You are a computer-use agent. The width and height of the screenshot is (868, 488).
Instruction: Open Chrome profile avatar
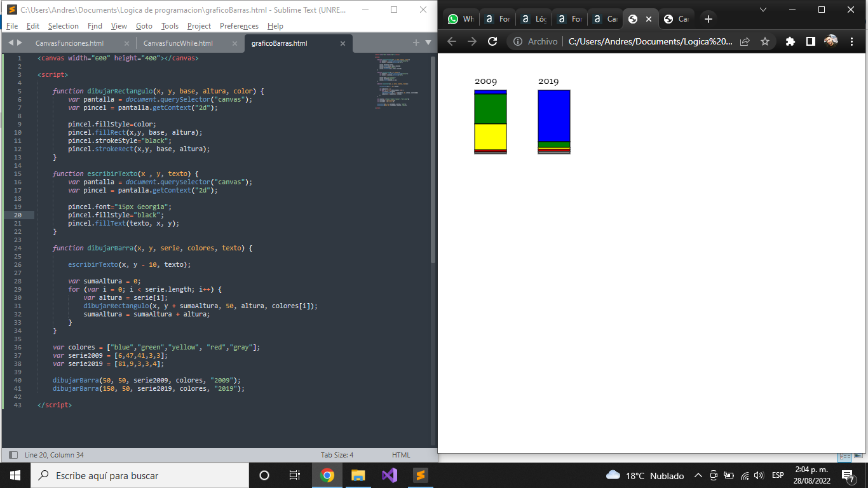(x=831, y=41)
